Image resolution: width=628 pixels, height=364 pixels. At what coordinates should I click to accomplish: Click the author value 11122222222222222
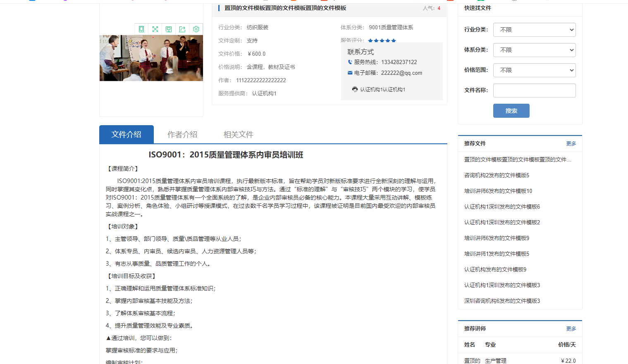[x=261, y=80]
